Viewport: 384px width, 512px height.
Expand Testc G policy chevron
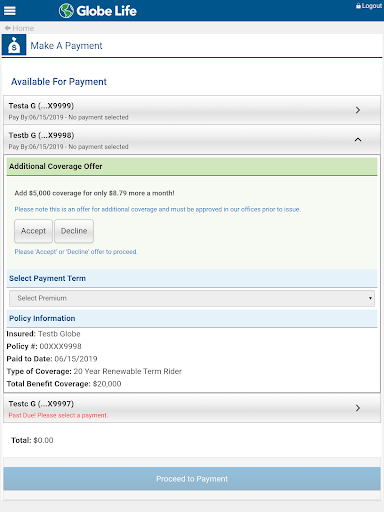click(358, 408)
